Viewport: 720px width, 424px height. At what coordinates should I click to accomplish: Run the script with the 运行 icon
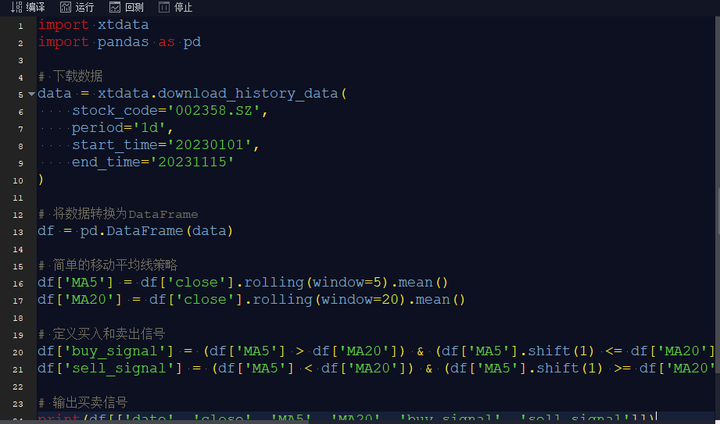[x=65, y=7]
